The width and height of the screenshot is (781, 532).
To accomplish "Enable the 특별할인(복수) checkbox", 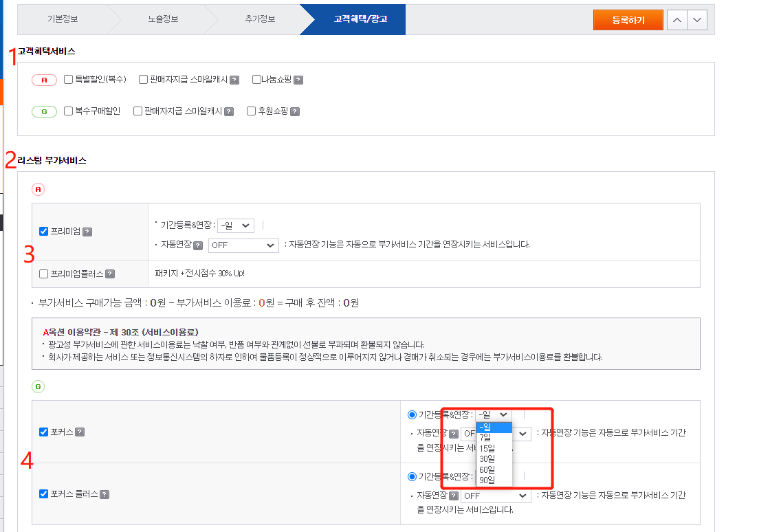I will tap(67, 80).
